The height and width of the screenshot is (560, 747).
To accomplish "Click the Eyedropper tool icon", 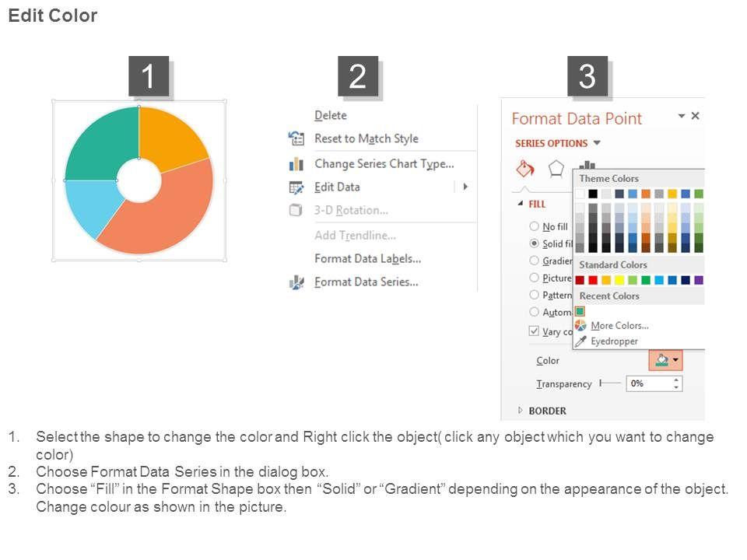I will [x=580, y=341].
